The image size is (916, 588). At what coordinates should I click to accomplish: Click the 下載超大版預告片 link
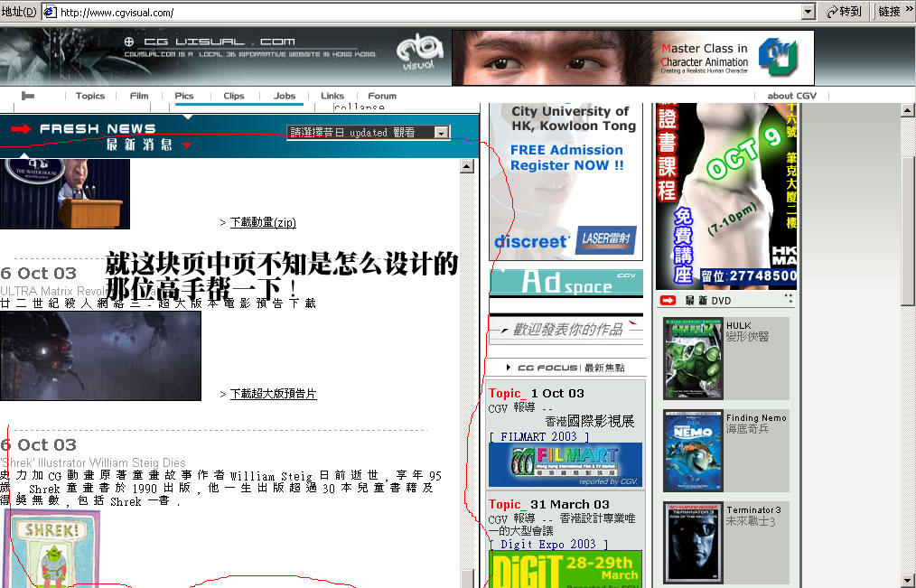[273, 394]
